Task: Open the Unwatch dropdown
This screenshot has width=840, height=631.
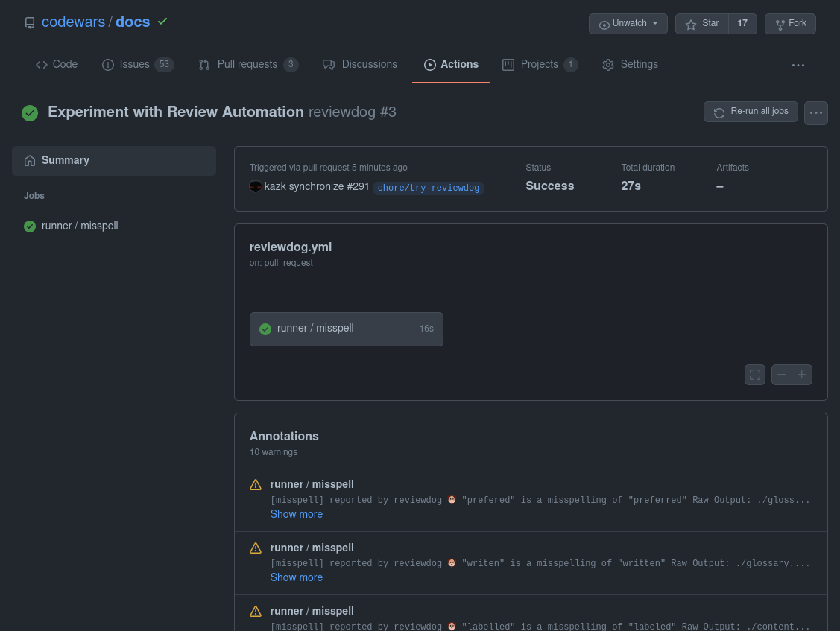Action: (x=628, y=24)
